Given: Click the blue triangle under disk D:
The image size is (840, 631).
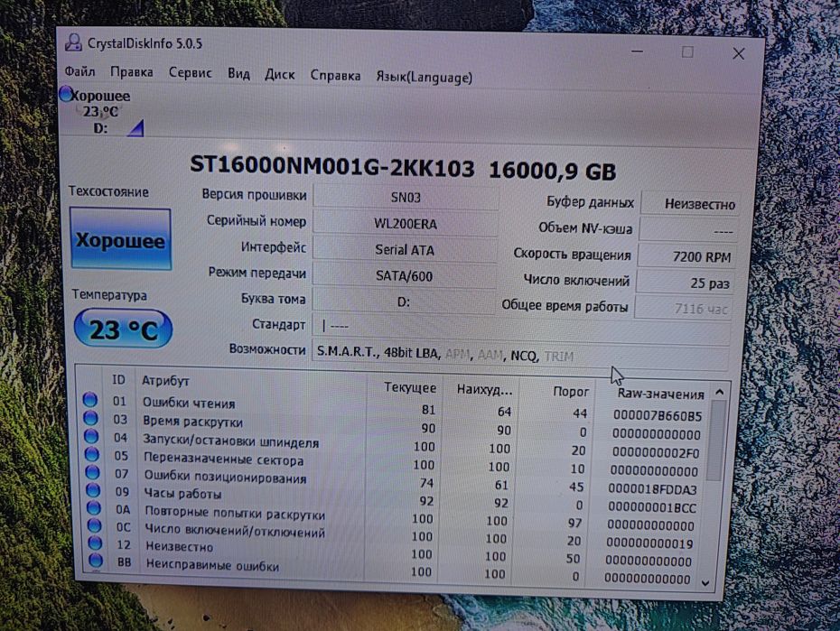Looking at the screenshot, I should click(x=136, y=128).
